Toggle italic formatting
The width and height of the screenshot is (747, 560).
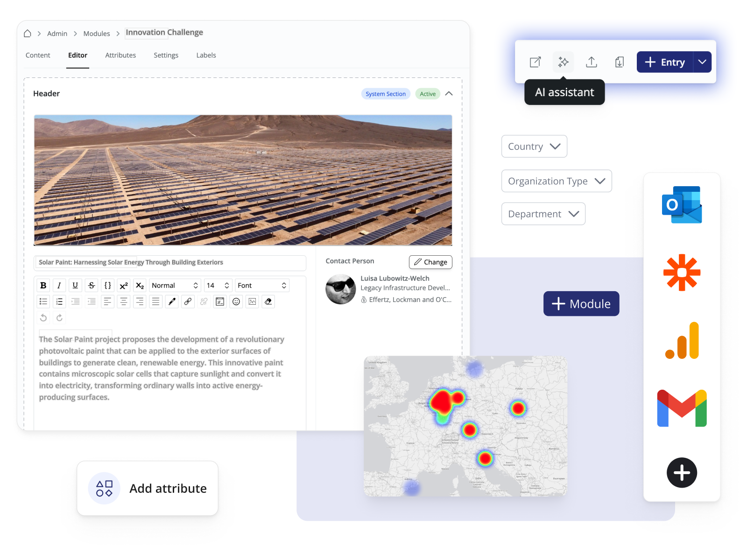tap(59, 286)
